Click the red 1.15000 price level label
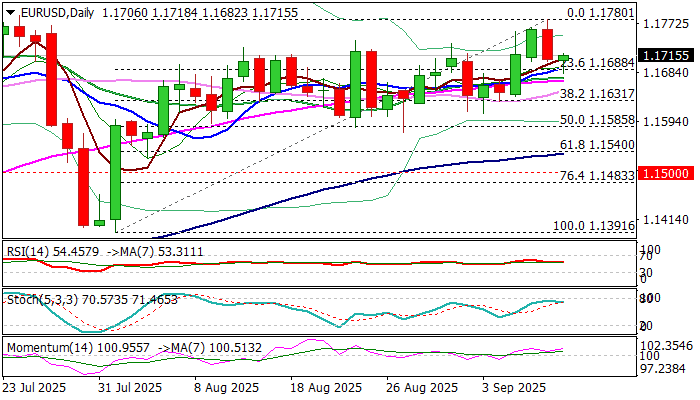This screenshot has width=700, height=400. pos(666,173)
